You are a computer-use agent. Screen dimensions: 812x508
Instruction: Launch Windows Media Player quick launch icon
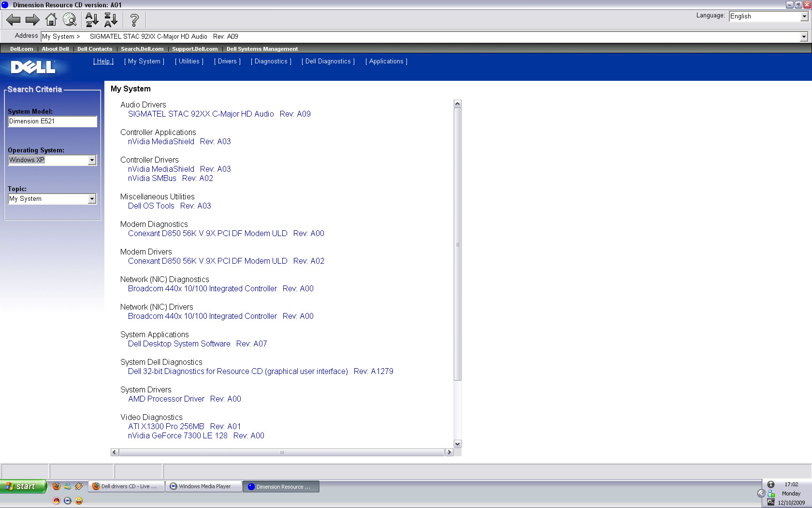68,501
